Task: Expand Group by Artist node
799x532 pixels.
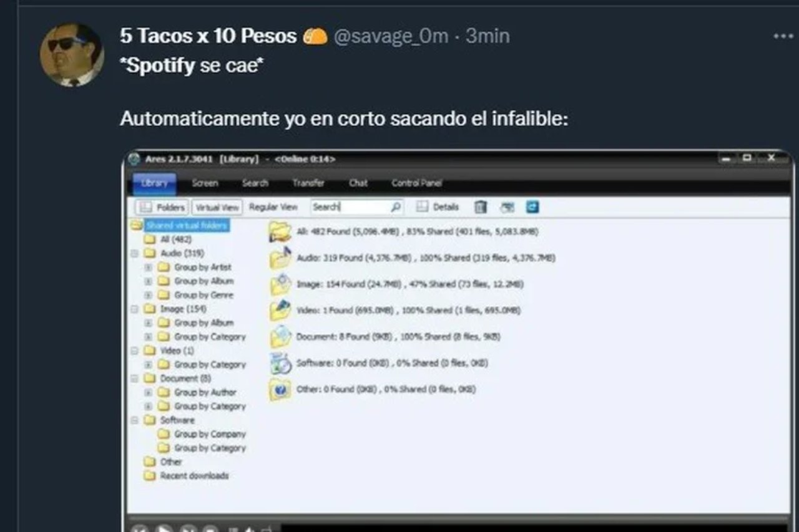Action: tap(148, 267)
